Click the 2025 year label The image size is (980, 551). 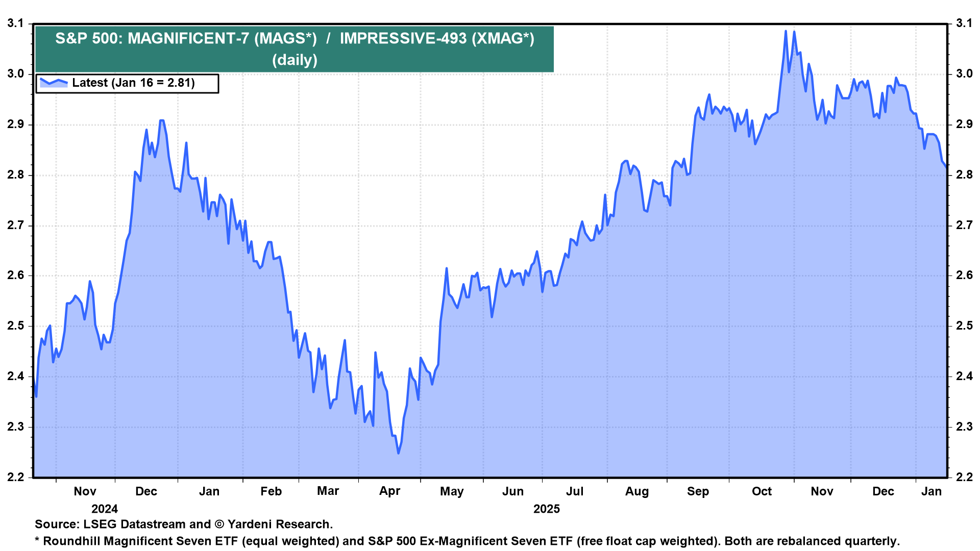(x=548, y=509)
